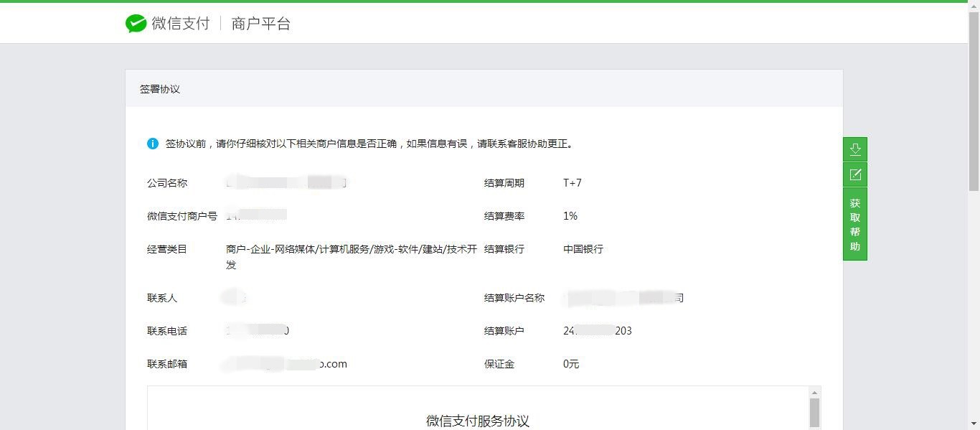Click the 结算账户名称 label

point(514,298)
